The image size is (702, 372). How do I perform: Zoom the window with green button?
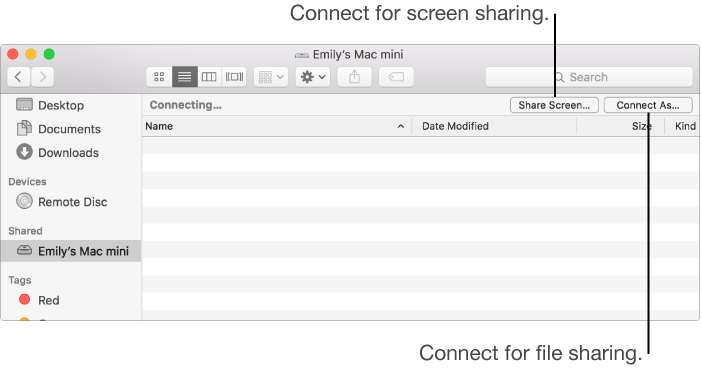tap(49, 54)
